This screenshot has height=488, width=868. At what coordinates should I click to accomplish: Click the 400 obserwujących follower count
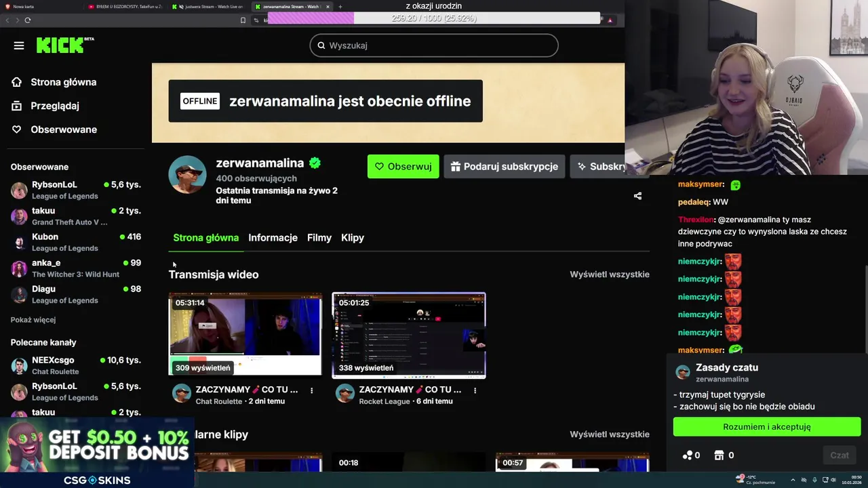[x=256, y=178]
